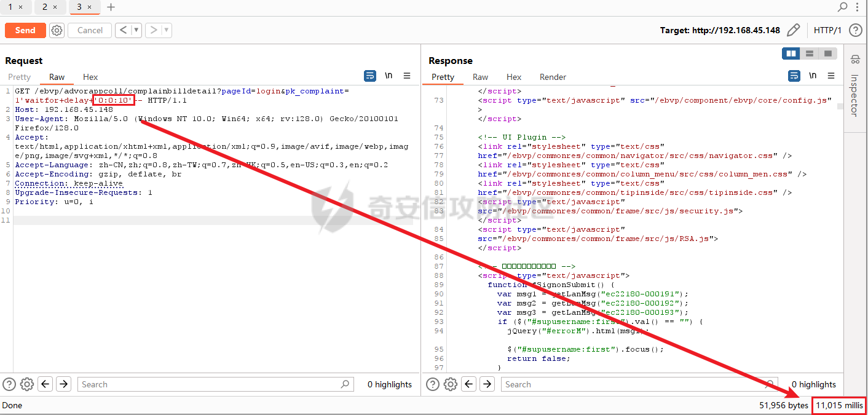Image resolution: width=868 pixels, height=415 pixels.
Task: Open Response search help icon
Action: tap(433, 384)
